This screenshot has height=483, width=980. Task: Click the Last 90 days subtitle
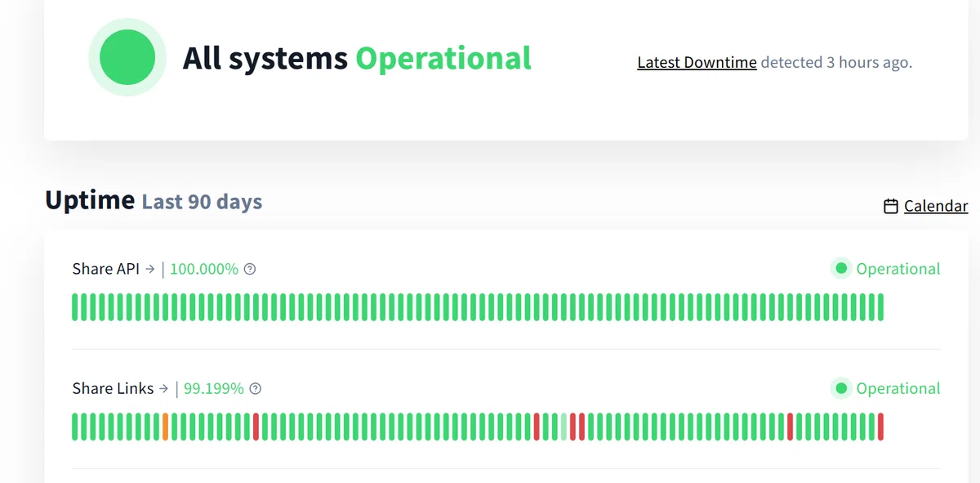click(202, 202)
